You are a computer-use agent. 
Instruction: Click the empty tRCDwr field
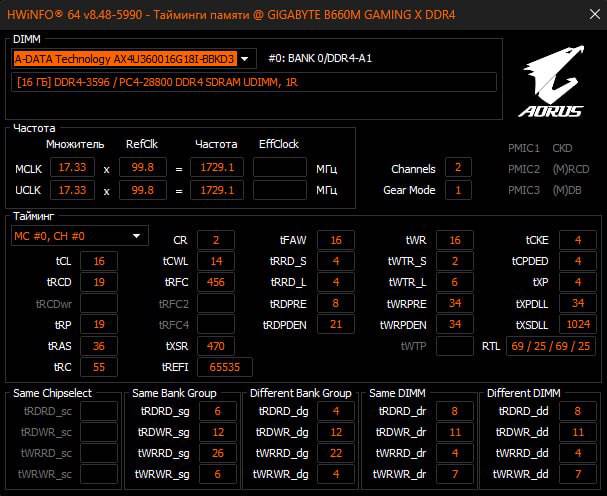(x=99, y=303)
